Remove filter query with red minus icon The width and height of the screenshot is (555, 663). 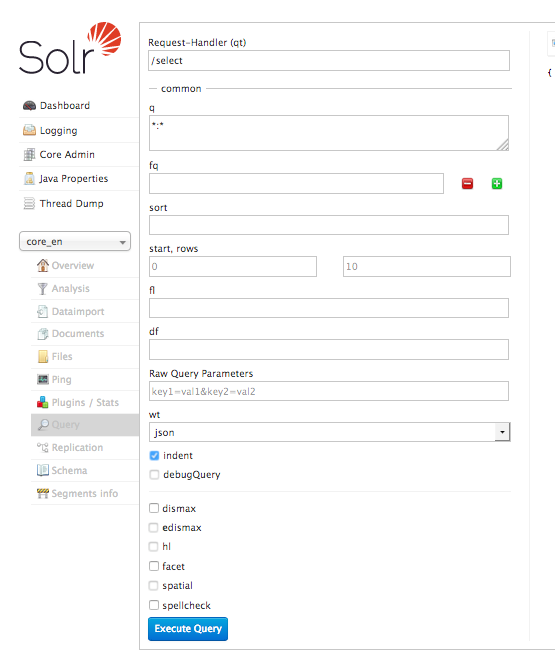tap(467, 184)
